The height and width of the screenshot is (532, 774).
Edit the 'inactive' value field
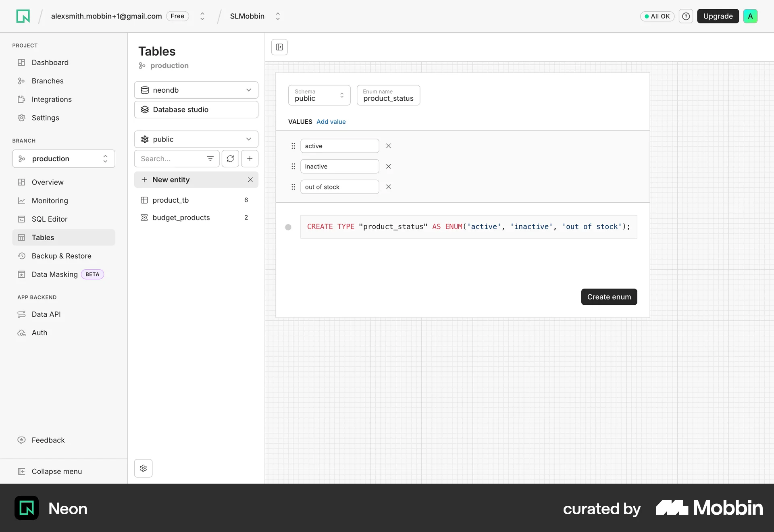click(x=340, y=166)
